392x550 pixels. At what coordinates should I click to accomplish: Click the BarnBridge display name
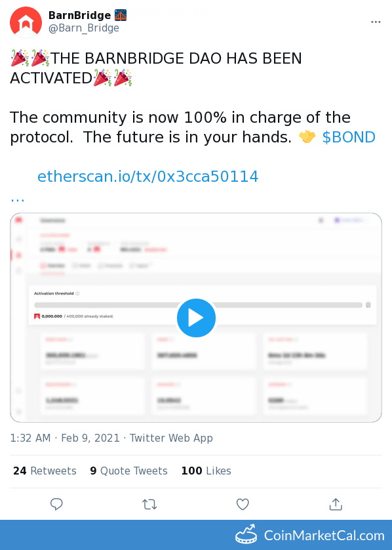pyautogui.click(x=79, y=15)
